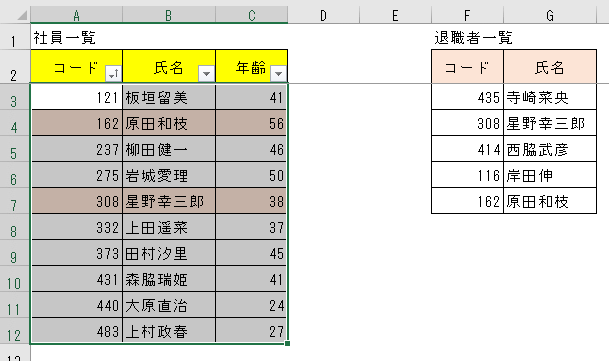Click code cell 275
Image resolution: width=609 pixels, height=361 pixels.
point(77,175)
